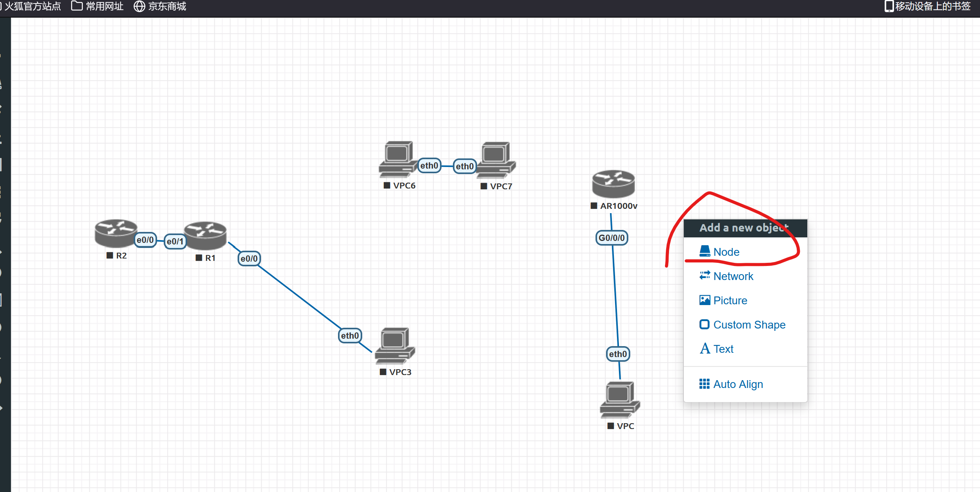Viewport: 980px width, 492px height.
Task: Open the 常用网址 bookmarks folder
Action: pos(97,6)
